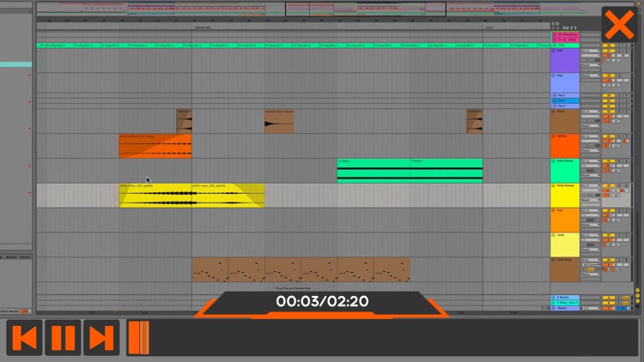Fold the Risers track

(x=553, y=112)
